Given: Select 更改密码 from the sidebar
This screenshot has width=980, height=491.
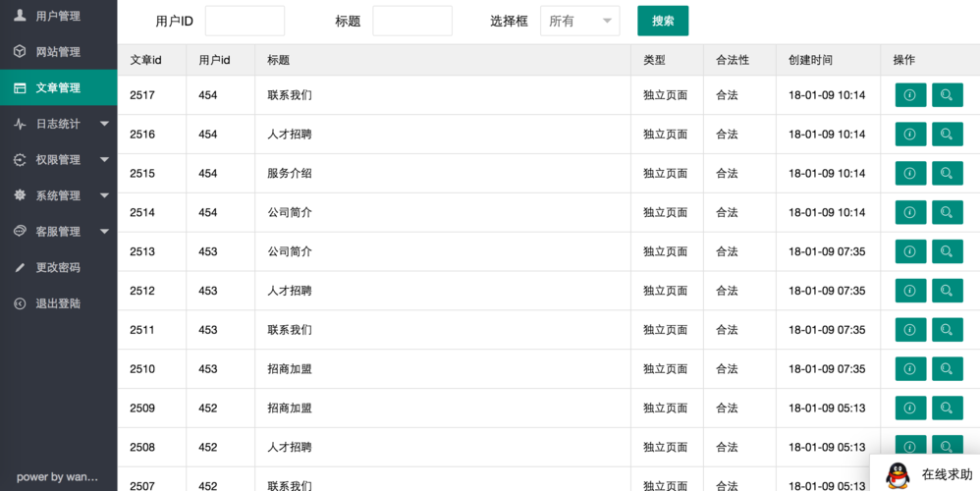Looking at the screenshot, I should [x=58, y=268].
